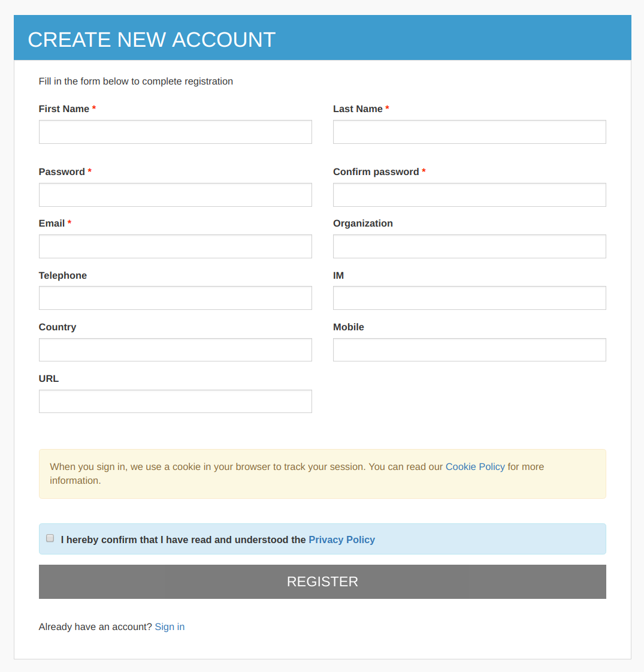The height and width of the screenshot is (672, 644).
Task: Open the Cookie Policy link
Action: click(x=475, y=466)
